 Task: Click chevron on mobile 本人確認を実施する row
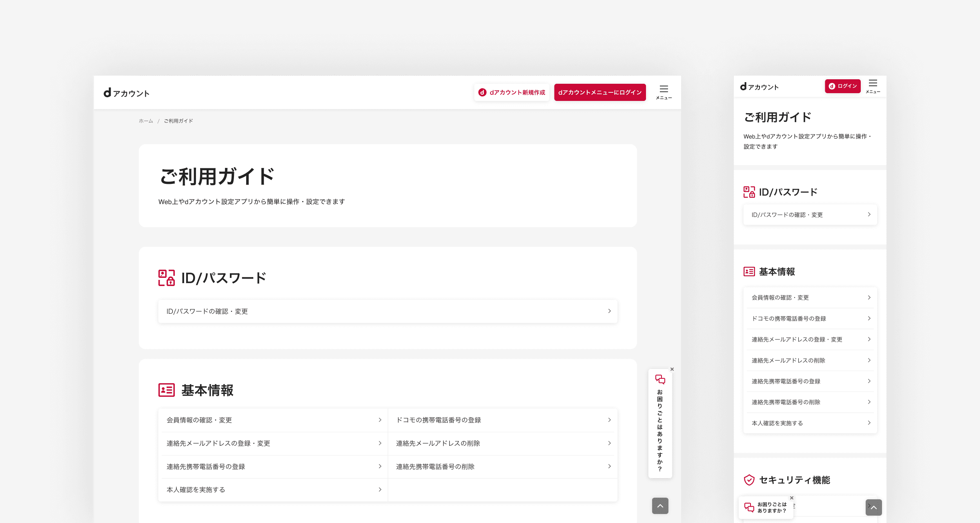(869, 423)
